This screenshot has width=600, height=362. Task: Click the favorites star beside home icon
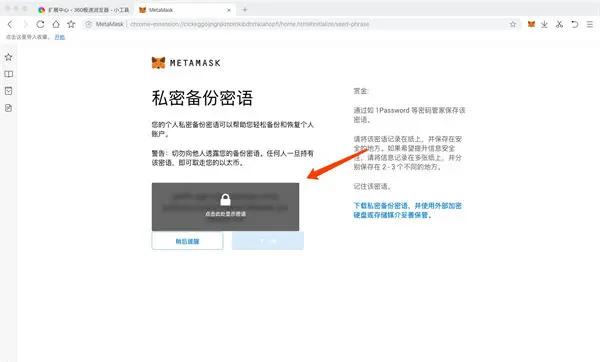(71, 24)
